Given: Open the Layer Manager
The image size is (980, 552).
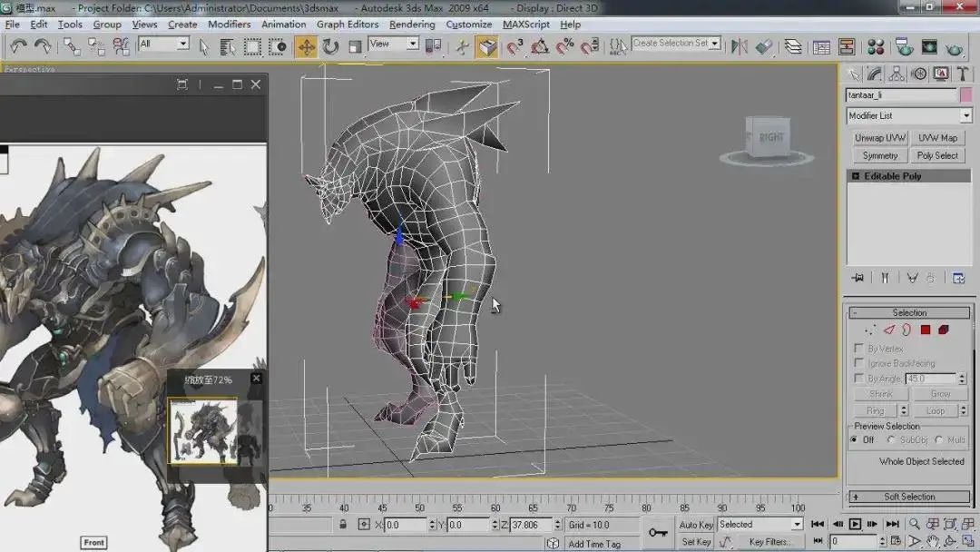Looking at the screenshot, I should tap(793, 46).
